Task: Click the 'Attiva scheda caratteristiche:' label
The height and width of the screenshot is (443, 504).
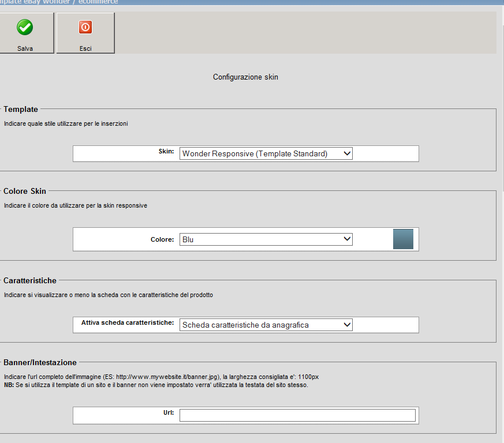Action: click(128, 322)
